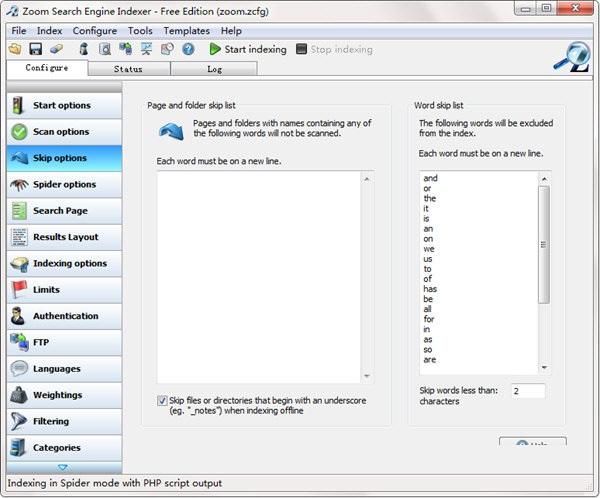The width and height of the screenshot is (600, 498).
Task: Open the Spider options section
Action: click(x=63, y=185)
